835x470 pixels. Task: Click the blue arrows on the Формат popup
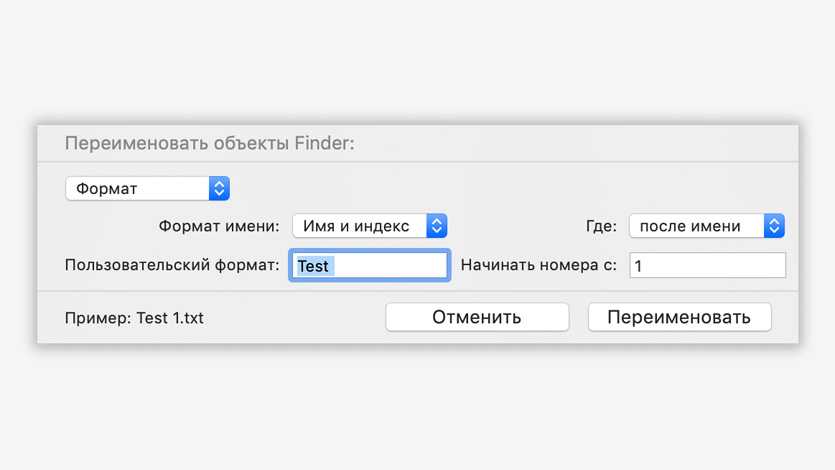point(220,188)
